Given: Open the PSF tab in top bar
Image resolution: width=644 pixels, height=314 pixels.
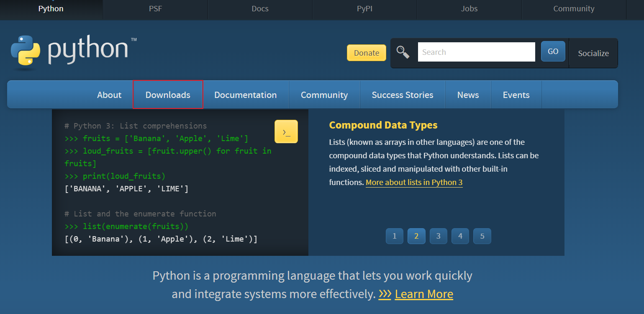Looking at the screenshot, I should pos(155,9).
